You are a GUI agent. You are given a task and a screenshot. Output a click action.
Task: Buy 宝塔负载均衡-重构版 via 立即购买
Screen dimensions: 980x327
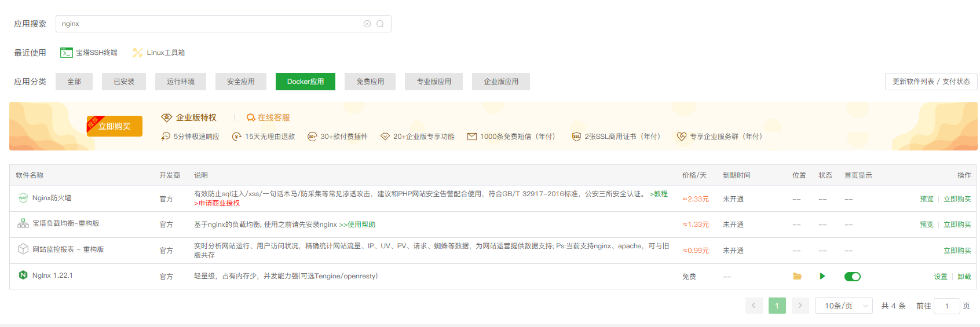tap(957, 225)
